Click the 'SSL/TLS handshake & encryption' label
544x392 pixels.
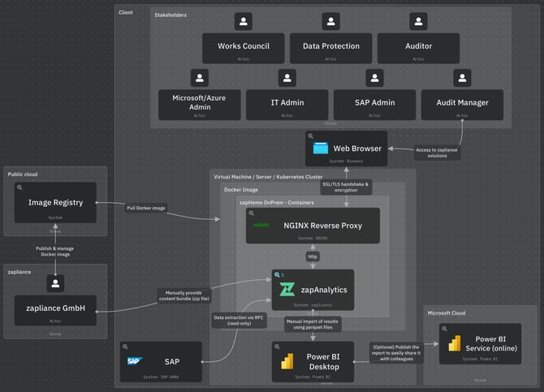[346, 187]
